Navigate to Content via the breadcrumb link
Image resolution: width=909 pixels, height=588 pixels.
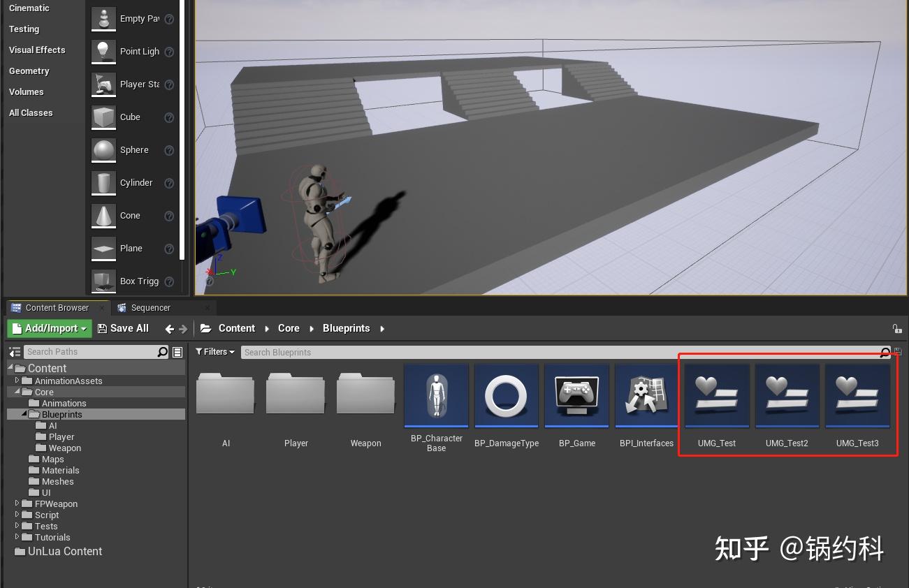(236, 328)
